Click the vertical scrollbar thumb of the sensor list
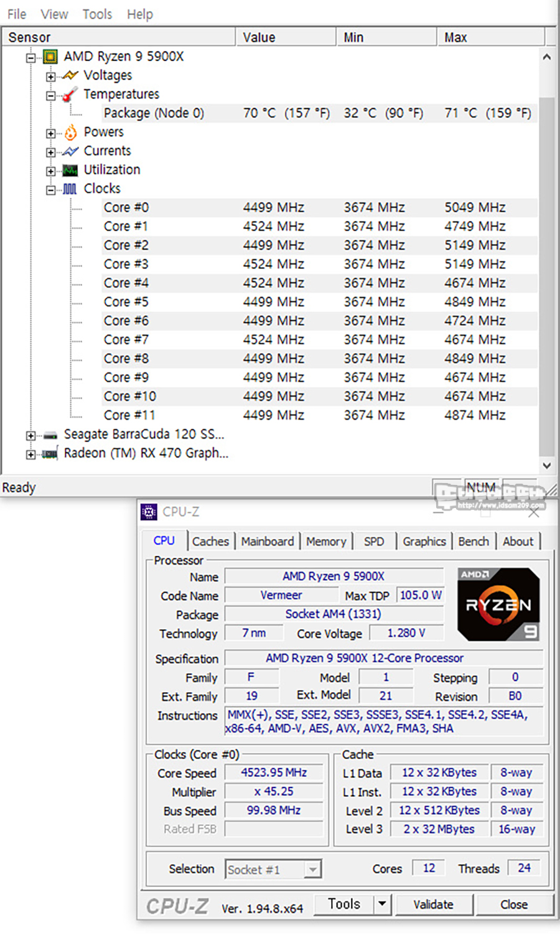This screenshot has width=560, height=935. [x=546, y=277]
